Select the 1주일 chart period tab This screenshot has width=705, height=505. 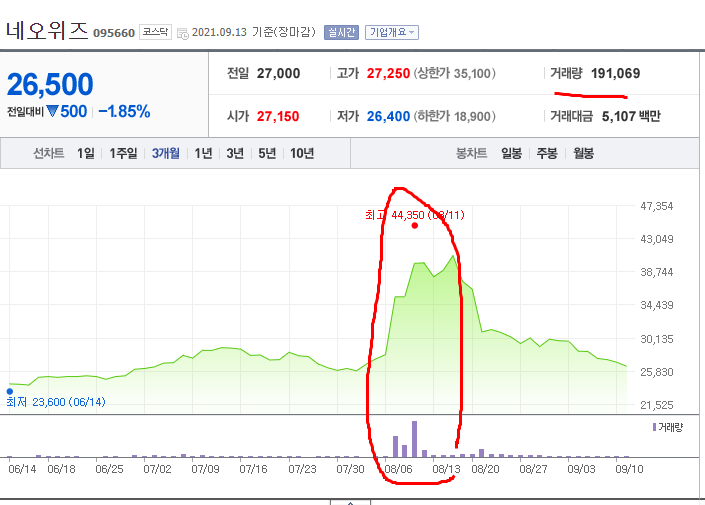[123, 153]
